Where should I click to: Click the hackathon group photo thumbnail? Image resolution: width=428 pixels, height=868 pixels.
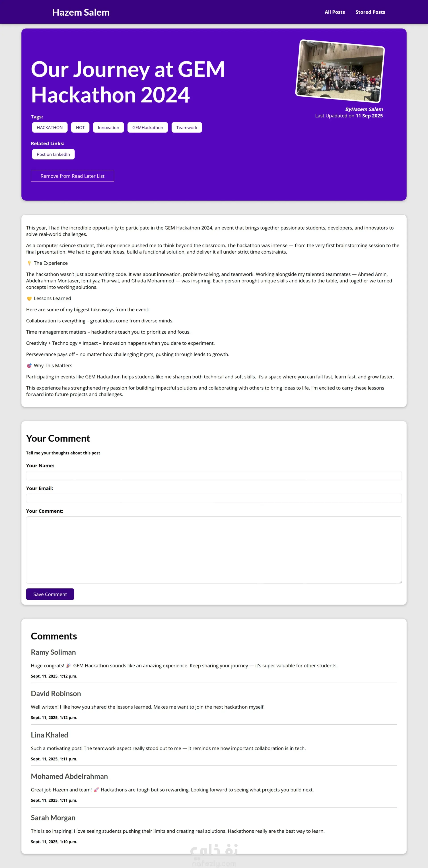340,71
